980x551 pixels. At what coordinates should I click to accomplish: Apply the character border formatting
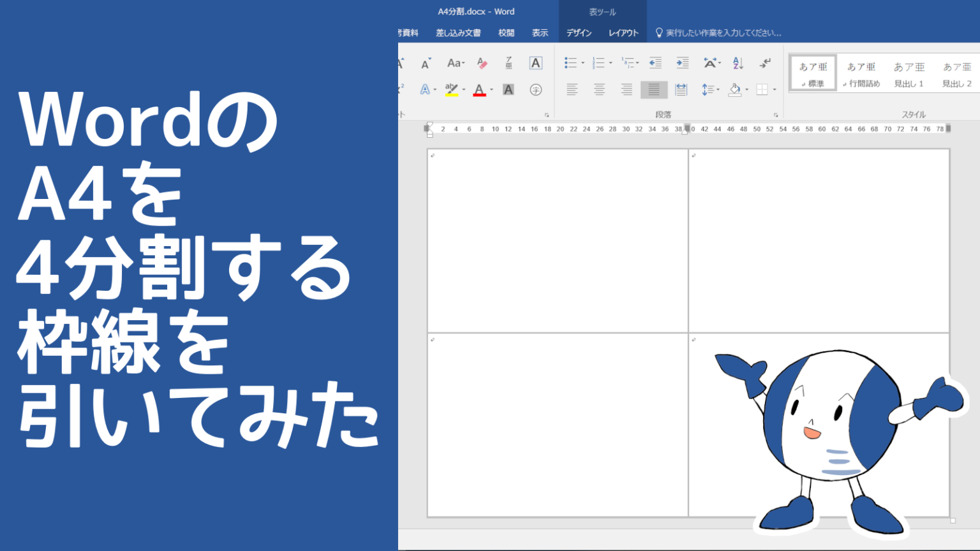[535, 62]
